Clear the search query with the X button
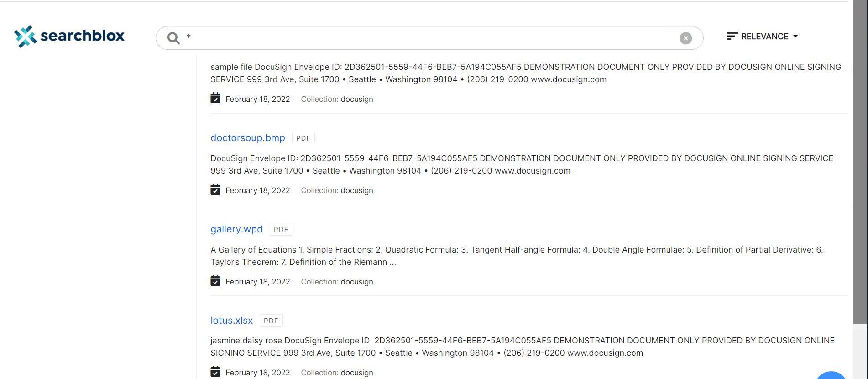868x379 pixels. coord(685,38)
